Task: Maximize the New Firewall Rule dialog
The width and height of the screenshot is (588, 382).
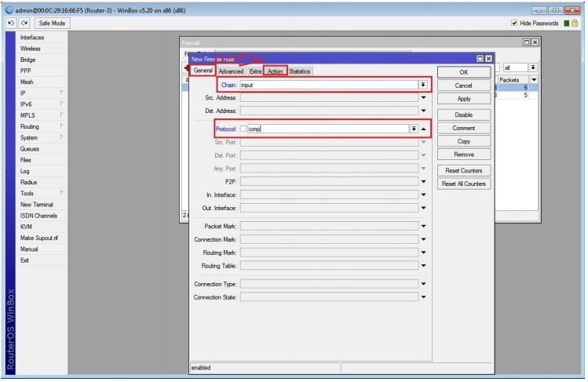Action: [x=480, y=59]
